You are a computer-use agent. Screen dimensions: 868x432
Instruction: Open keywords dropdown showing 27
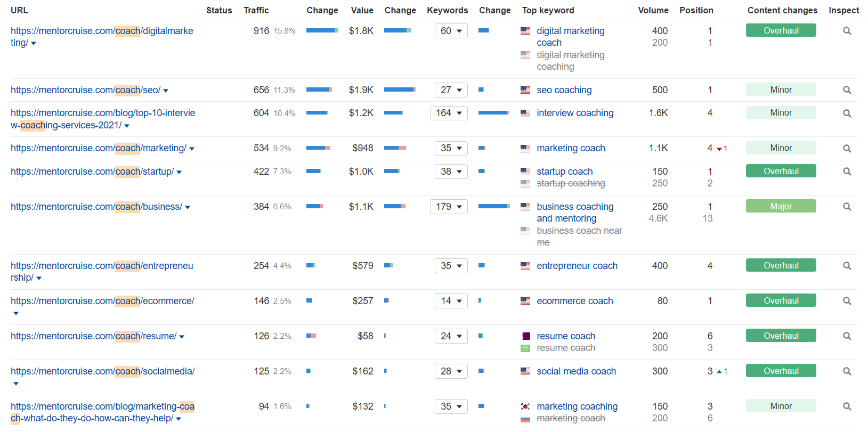point(451,90)
